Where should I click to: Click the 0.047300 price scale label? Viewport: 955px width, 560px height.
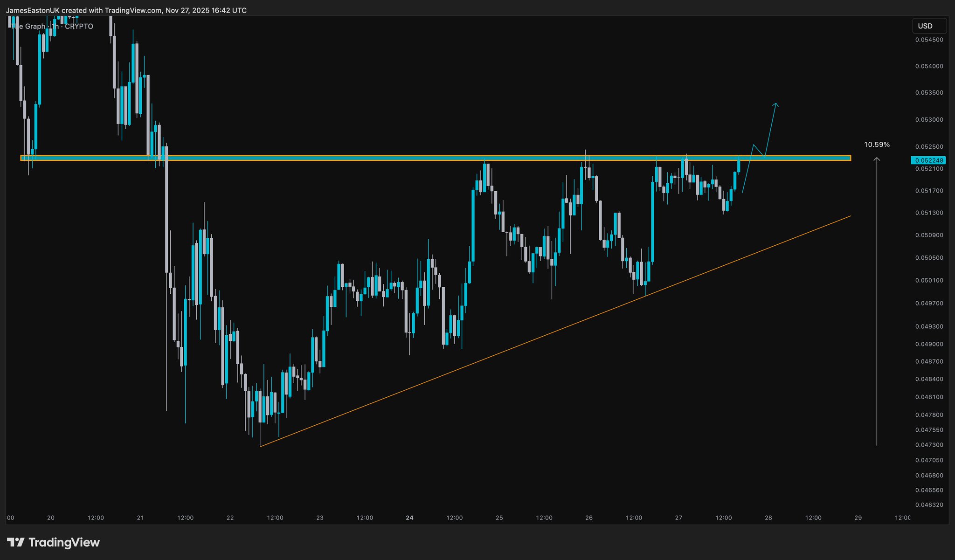coord(929,445)
